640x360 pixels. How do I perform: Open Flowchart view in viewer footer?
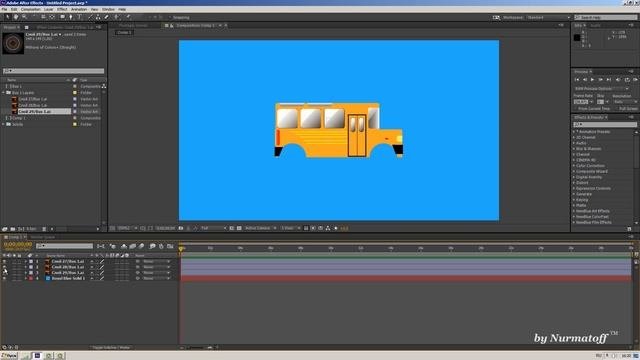(x=328, y=228)
